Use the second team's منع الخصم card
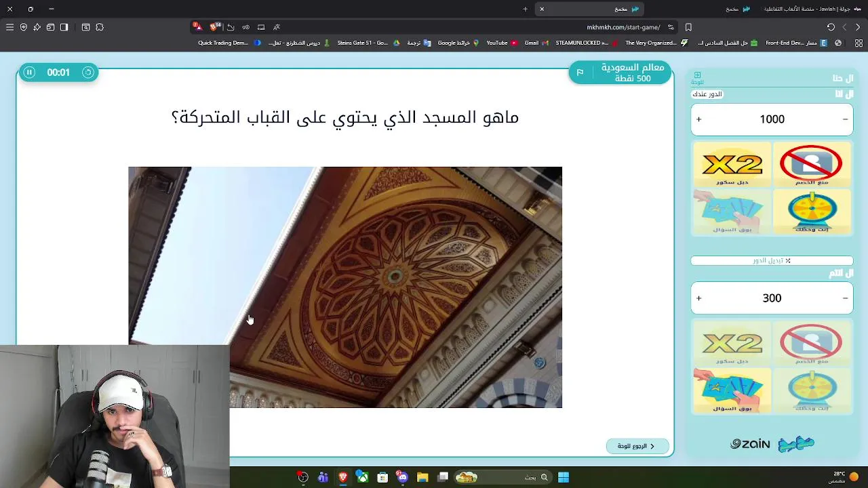868x488 pixels. pyautogui.click(x=811, y=343)
